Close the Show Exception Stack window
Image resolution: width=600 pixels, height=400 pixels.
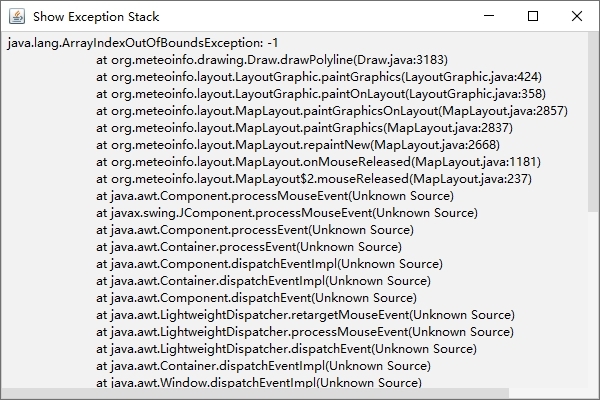(x=577, y=16)
